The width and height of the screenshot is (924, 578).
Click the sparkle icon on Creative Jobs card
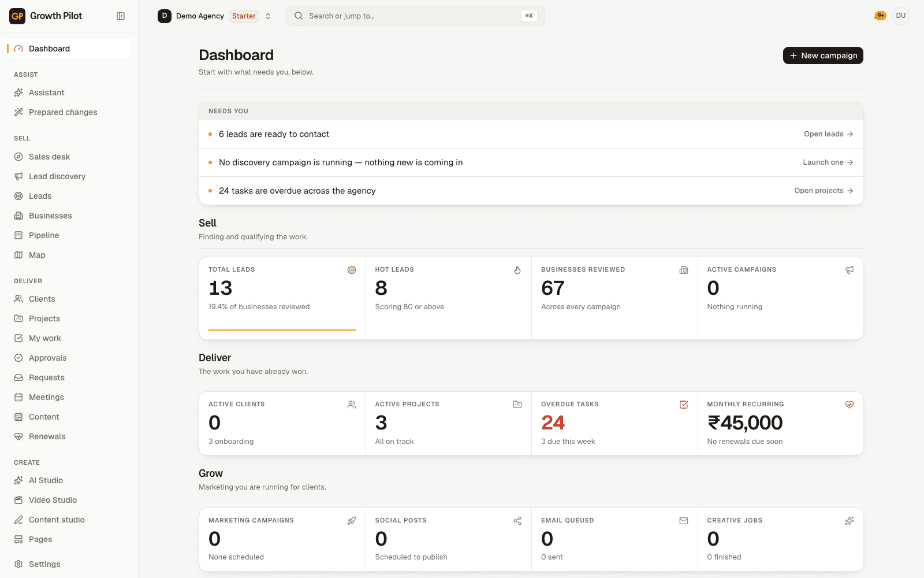[850, 521]
